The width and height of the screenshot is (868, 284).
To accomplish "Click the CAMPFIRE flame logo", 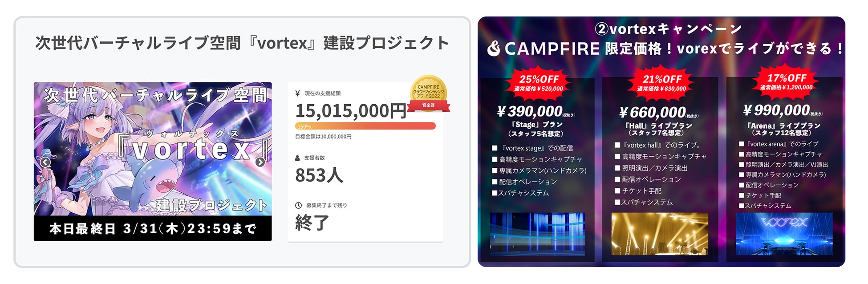I will [x=493, y=49].
